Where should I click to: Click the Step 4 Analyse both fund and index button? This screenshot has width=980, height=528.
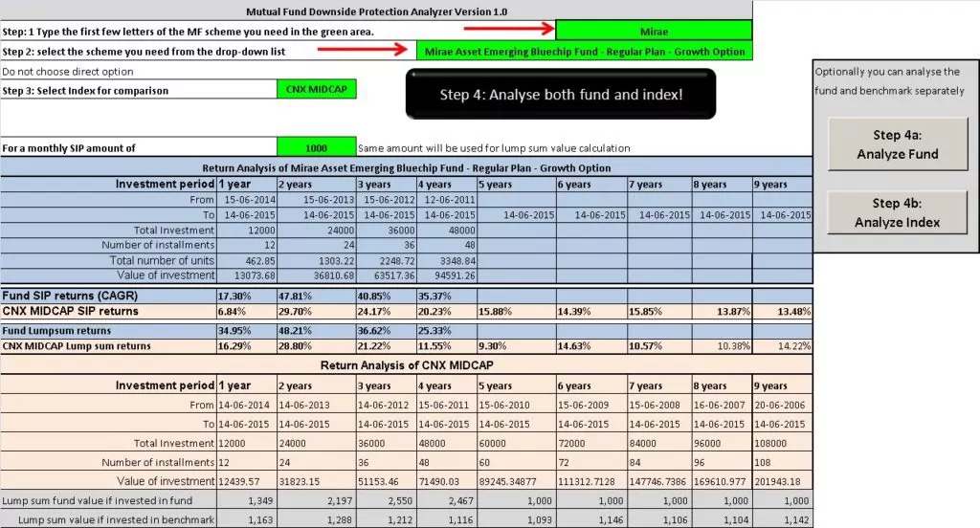pyautogui.click(x=561, y=94)
